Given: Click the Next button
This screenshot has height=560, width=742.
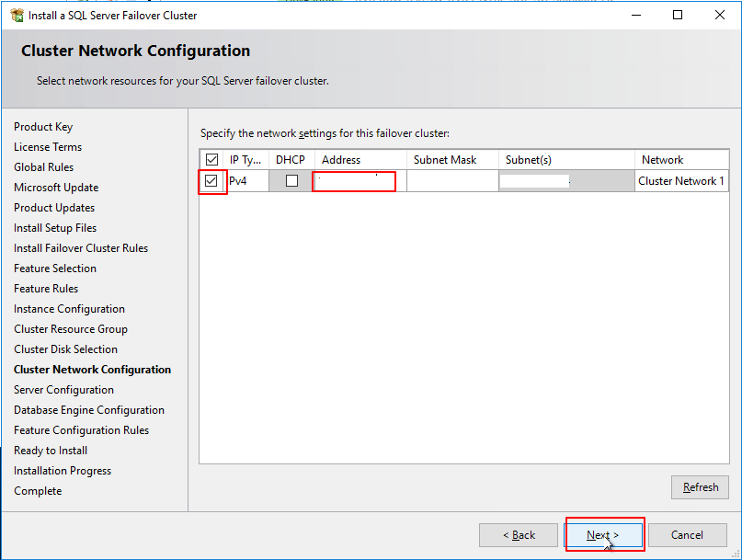Looking at the screenshot, I should pos(603,534).
